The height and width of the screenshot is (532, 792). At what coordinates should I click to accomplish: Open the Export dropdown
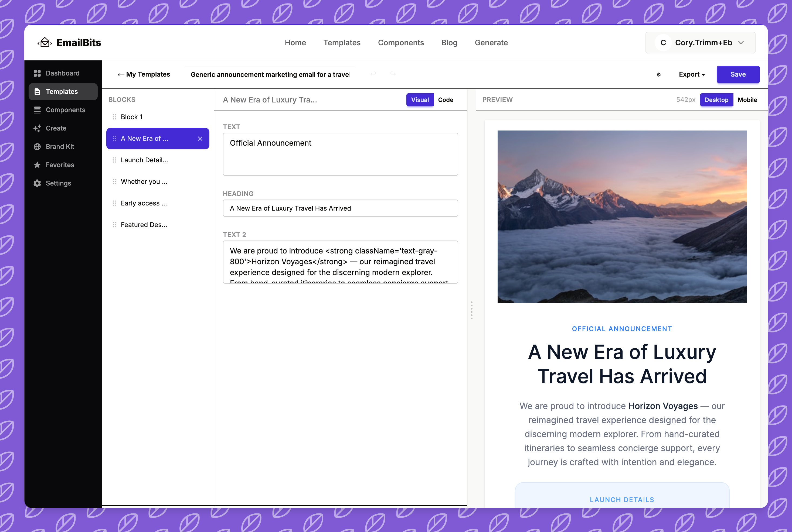pos(691,74)
